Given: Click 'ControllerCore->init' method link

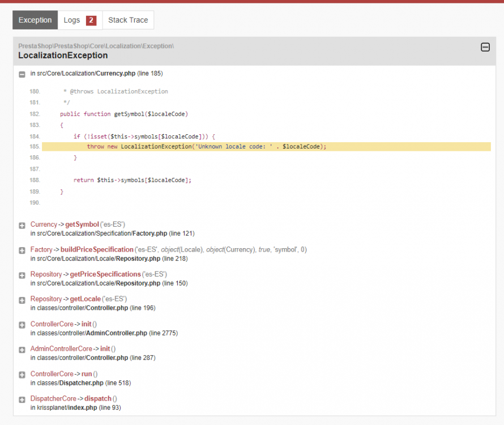Looking at the screenshot, I should click(x=61, y=324).
